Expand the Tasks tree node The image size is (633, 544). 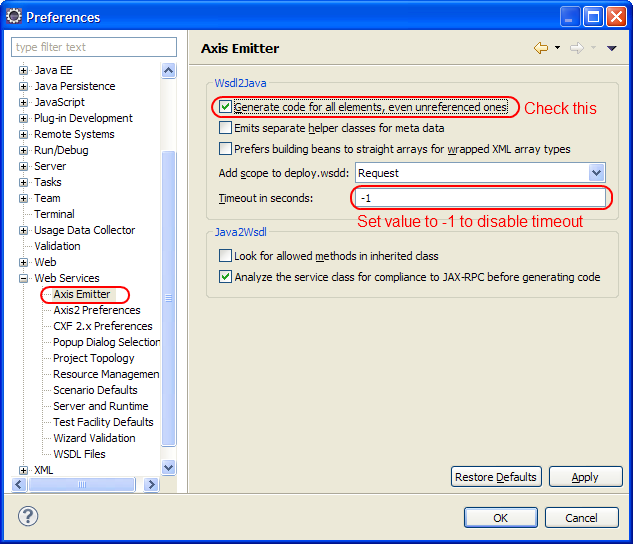click(x=23, y=182)
